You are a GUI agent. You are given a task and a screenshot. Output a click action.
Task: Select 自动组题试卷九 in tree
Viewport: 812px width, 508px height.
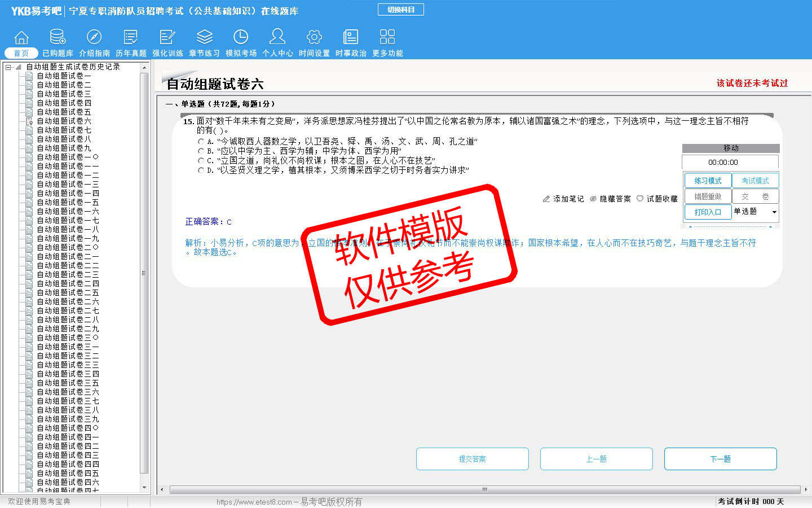click(x=64, y=148)
